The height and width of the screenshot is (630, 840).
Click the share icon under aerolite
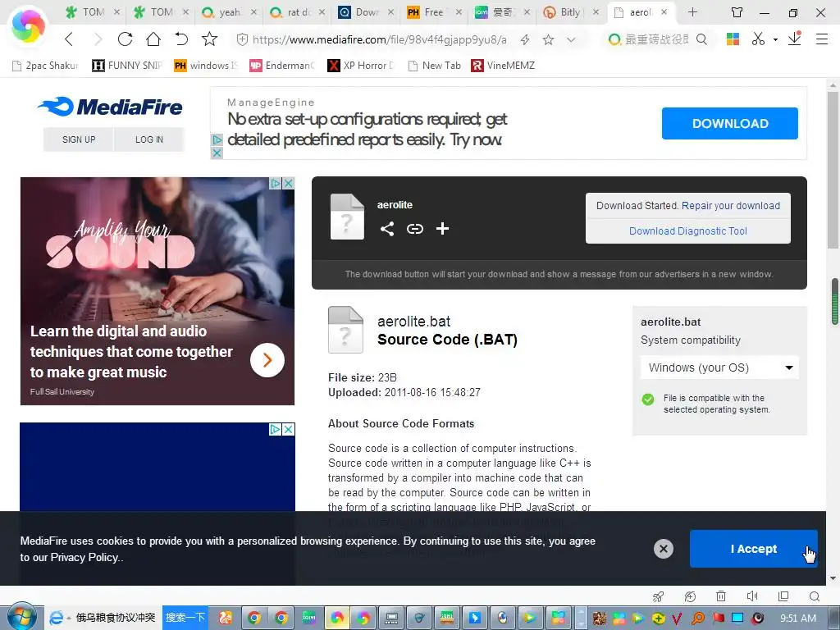click(387, 229)
